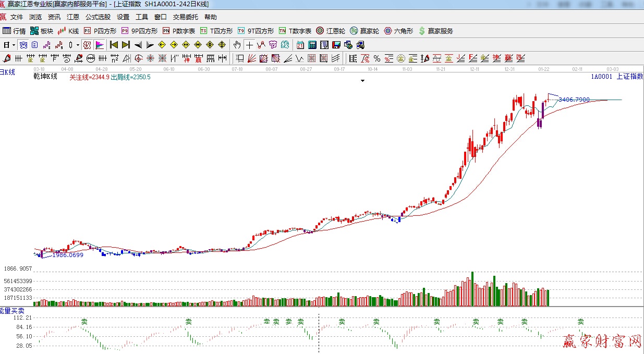Image resolution: width=644 pixels, height=354 pixels.
Task: Select the hand pan tool
Action: (237, 45)
